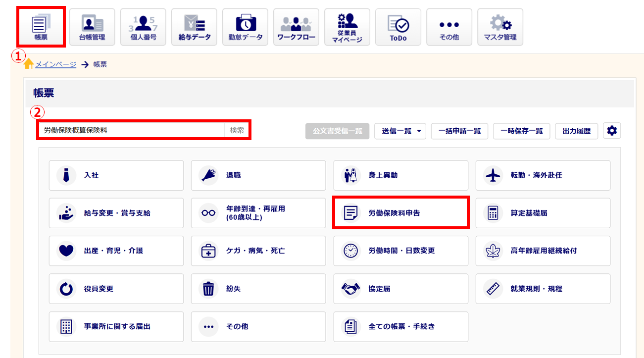Open the 一括申請一覧 list
The image size is (644, 358).
tap(459, 131)
